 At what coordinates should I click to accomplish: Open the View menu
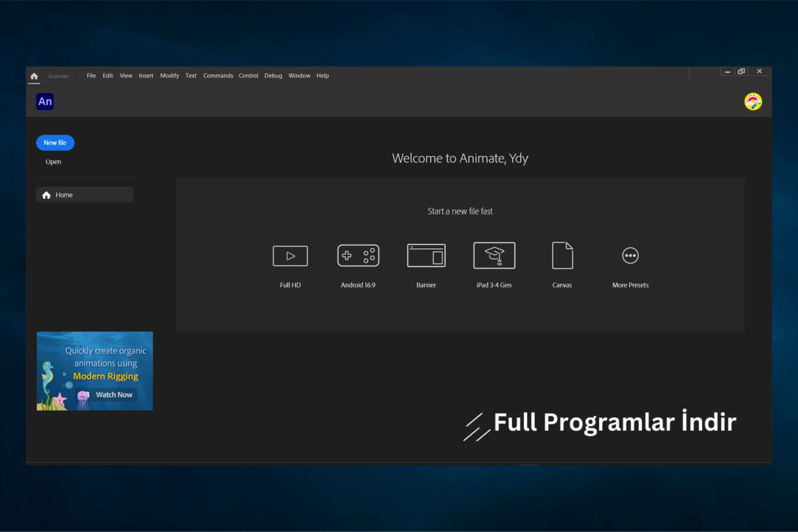[126, 76]
